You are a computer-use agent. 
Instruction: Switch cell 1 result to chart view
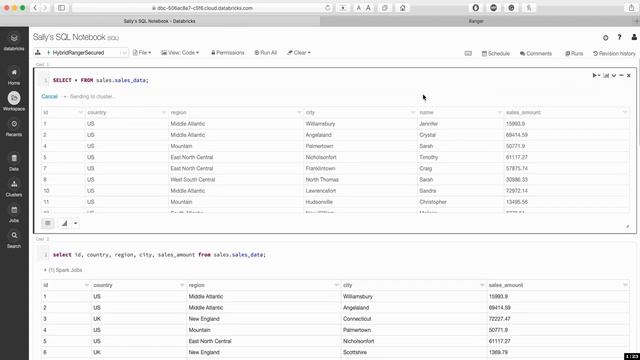pyautogui.click(x=64, y=223)
